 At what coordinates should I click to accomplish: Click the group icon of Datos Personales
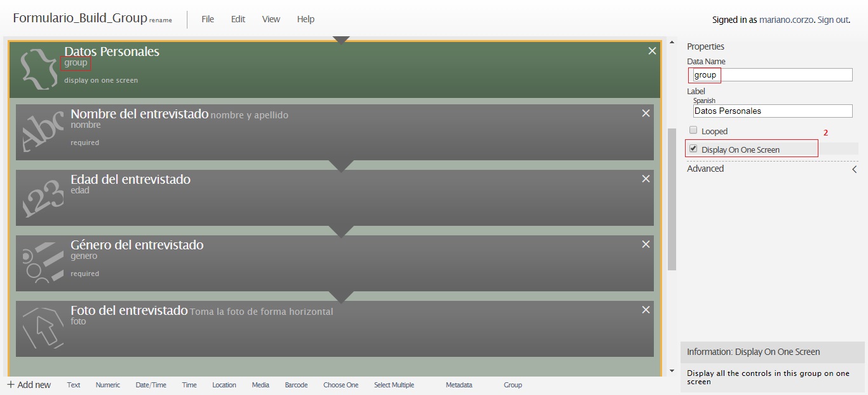(x=38, y=69)
